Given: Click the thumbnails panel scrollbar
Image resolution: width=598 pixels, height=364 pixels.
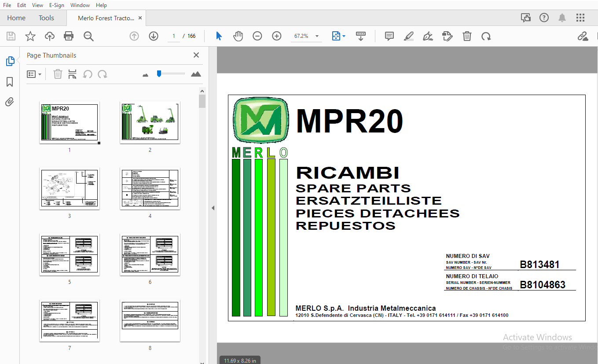Looking at the screenshot, I should click(202, 101).
